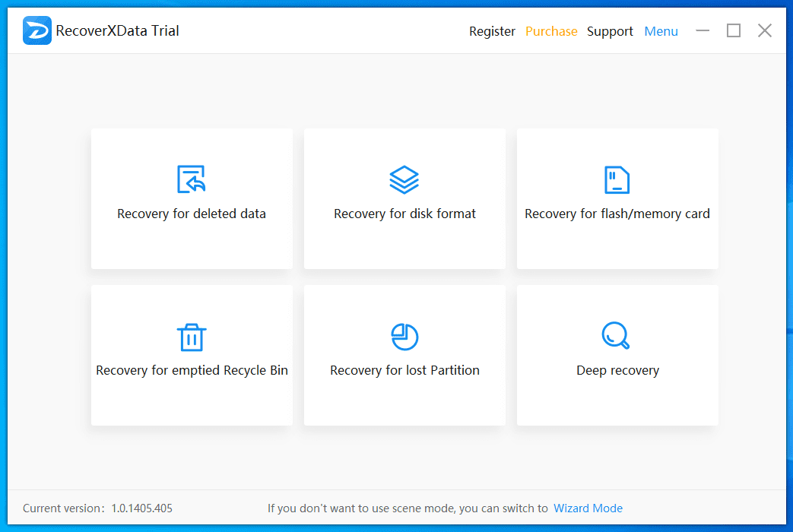
Task: Click the RecoverXData Trial title text
Action: click(x=117, y=31)
